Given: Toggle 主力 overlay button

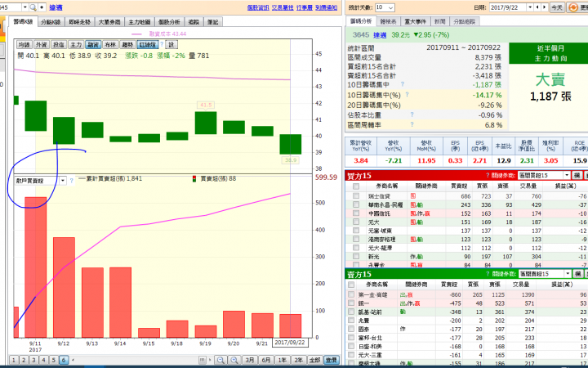Looking at the screenshot, I should (x=76, y=45).
